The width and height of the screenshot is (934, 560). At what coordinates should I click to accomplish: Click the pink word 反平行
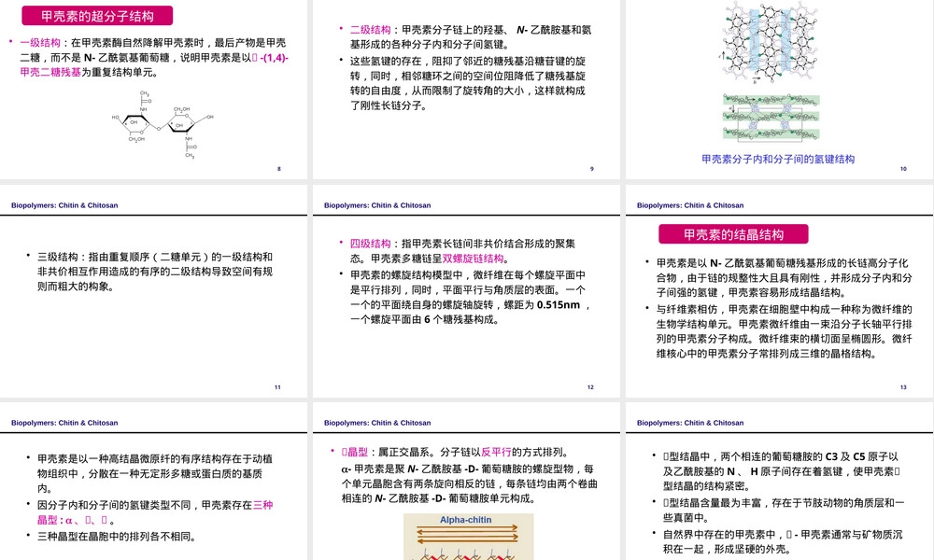pos(496,452)
